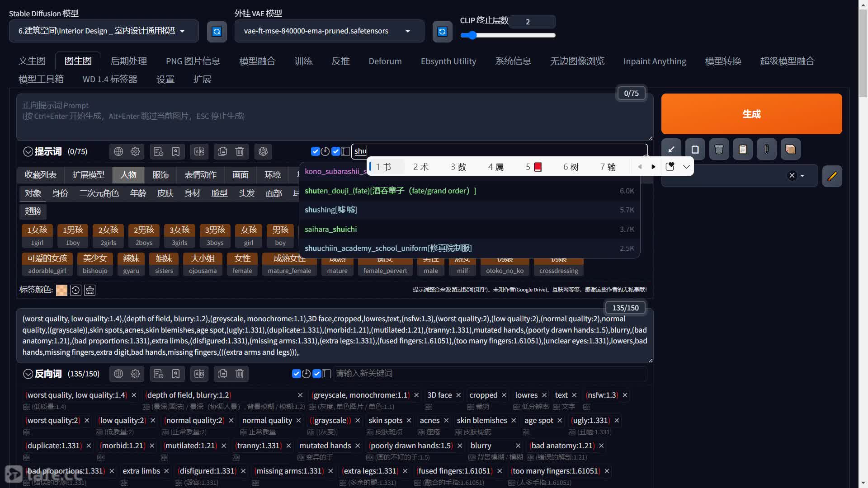This screenshot has width=868, height=488.
Task: Collapse the 反向词 negative prompt section
Action: click(x=28, y=374)
